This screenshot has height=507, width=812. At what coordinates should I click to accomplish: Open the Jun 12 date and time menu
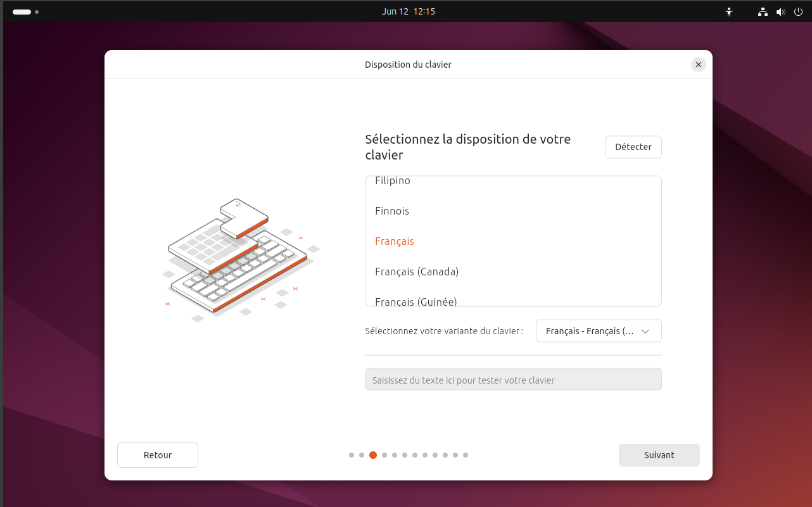(409, 11)
